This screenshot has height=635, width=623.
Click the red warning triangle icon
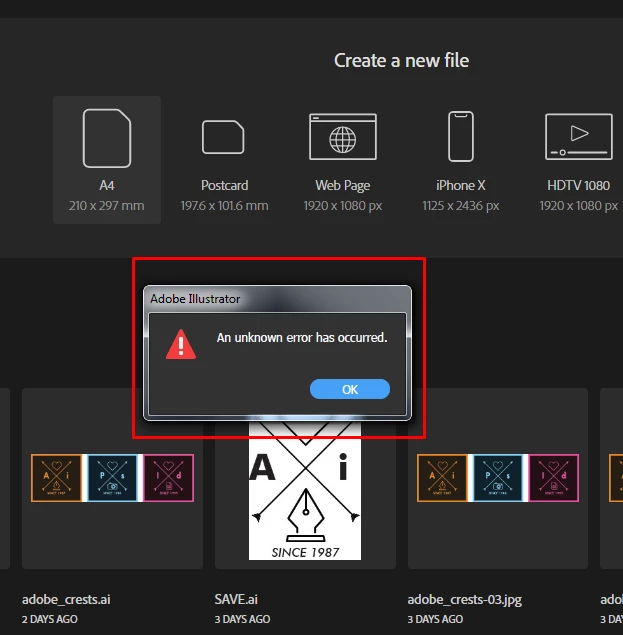point(181,344)
